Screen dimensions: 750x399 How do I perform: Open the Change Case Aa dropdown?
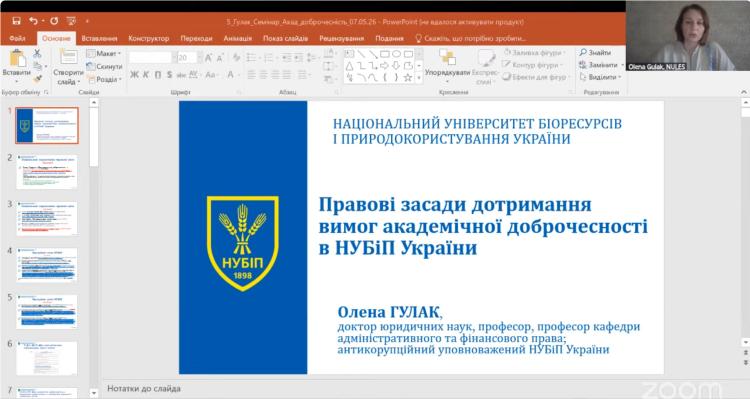[211, 75]
